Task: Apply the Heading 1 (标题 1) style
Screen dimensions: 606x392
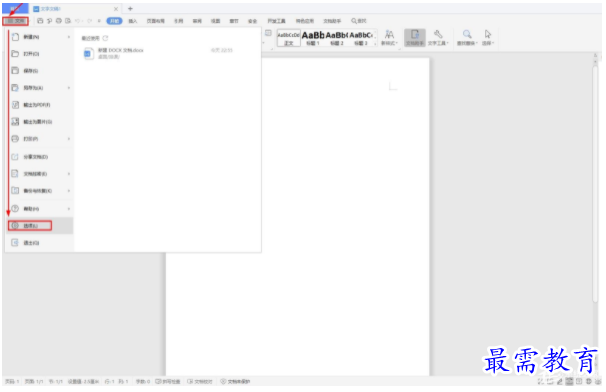Action: 313,38
